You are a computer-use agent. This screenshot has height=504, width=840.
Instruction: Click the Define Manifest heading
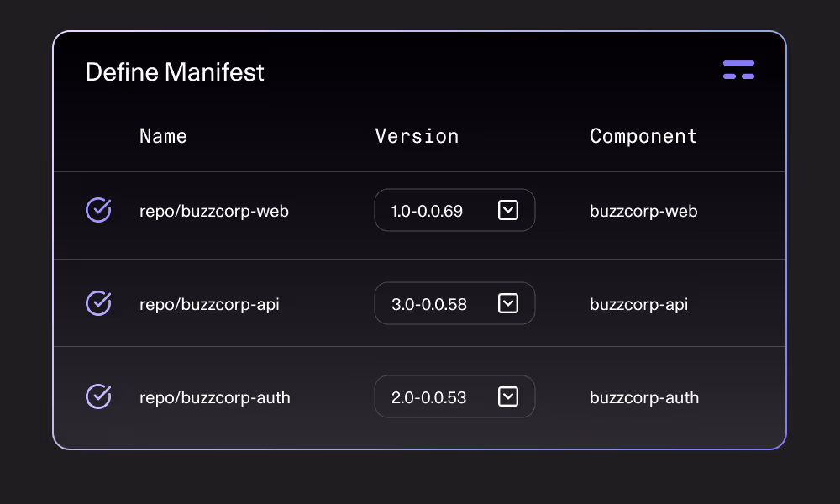pyautogui.click(x=174, y=72)
